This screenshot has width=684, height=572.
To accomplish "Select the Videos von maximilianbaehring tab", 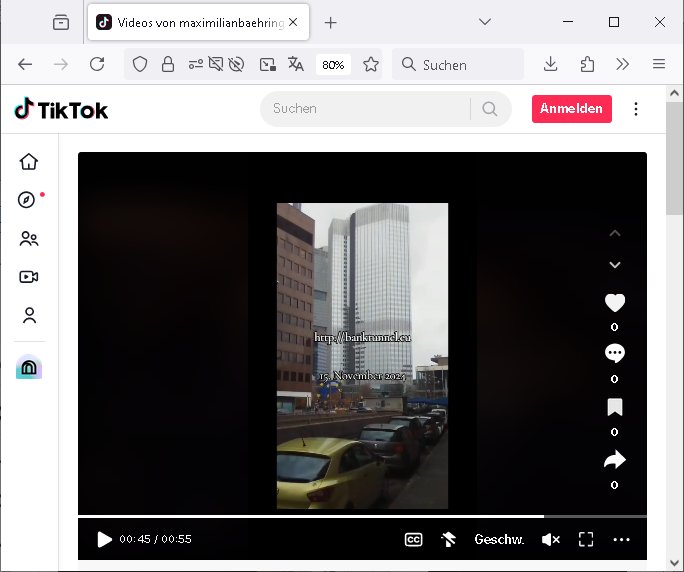I will [190, 22].
